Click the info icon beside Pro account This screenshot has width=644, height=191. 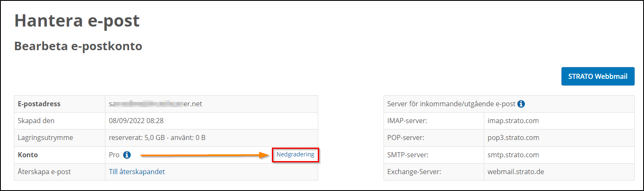[127, 155]
